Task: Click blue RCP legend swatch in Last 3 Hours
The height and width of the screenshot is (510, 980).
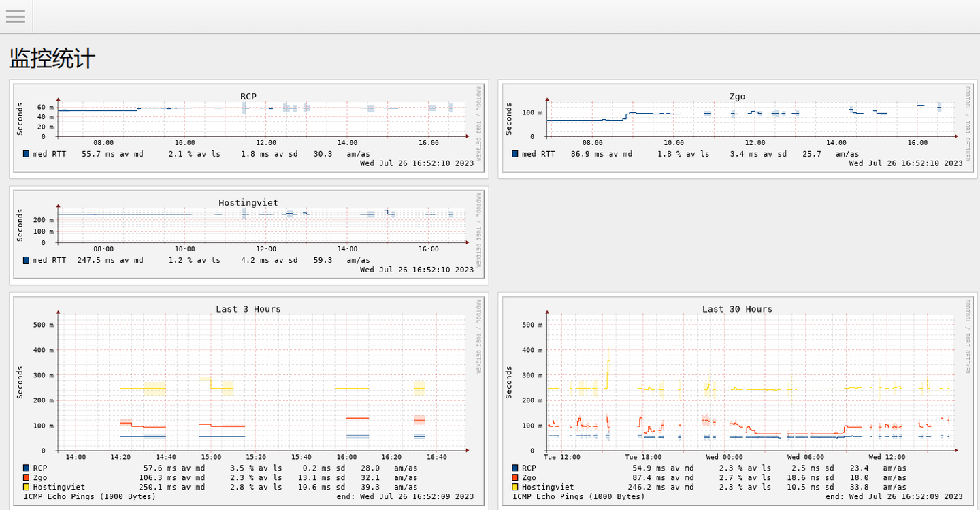Action: point(27,468)
